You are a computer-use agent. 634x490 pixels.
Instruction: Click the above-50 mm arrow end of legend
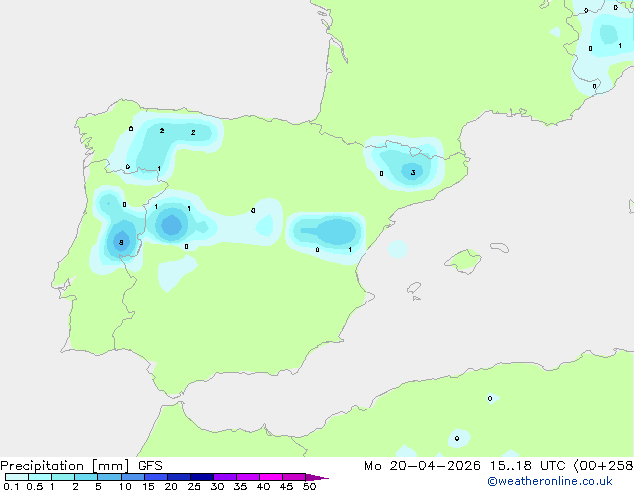(317, 477)
